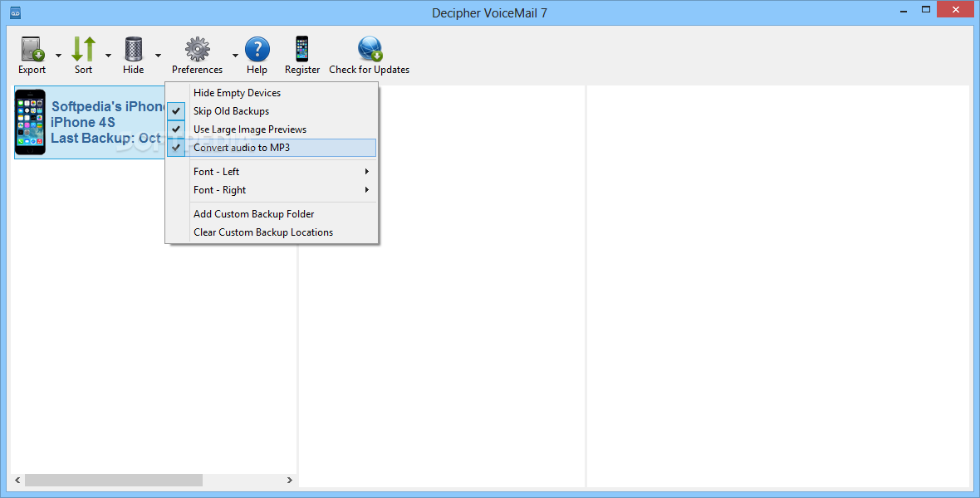Click the Hide trash can icon
Viewport: 980px width, 498px height.
click(133, 49)
